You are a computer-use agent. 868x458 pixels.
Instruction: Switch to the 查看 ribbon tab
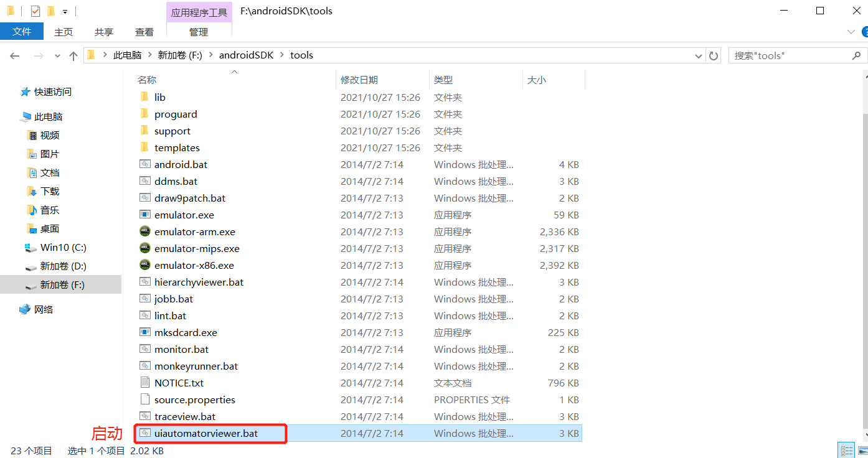(x=144, y=32)
